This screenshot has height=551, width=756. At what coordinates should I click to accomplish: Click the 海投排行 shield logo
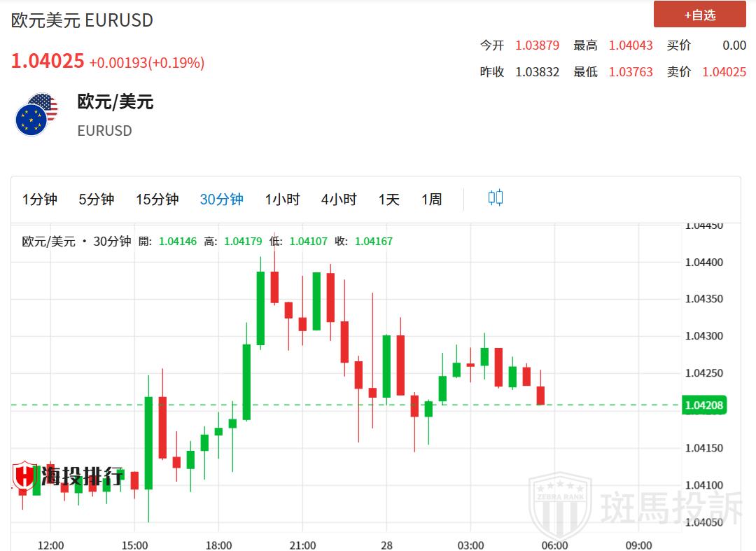click(24, 476)
